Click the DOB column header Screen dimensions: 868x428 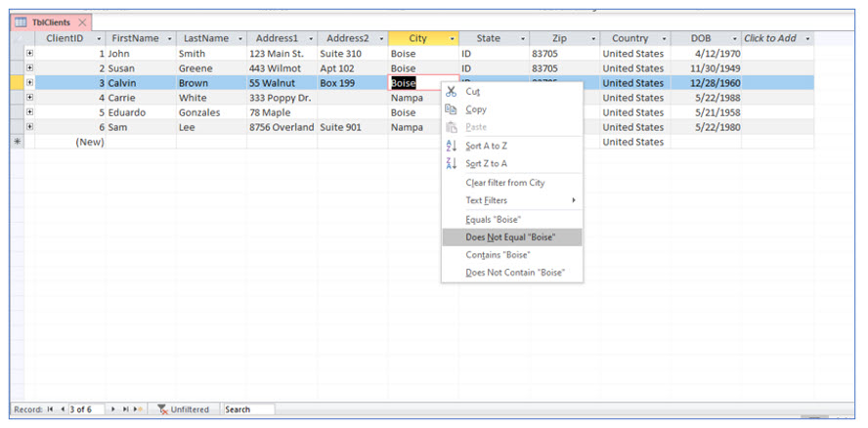coord(706,39)
